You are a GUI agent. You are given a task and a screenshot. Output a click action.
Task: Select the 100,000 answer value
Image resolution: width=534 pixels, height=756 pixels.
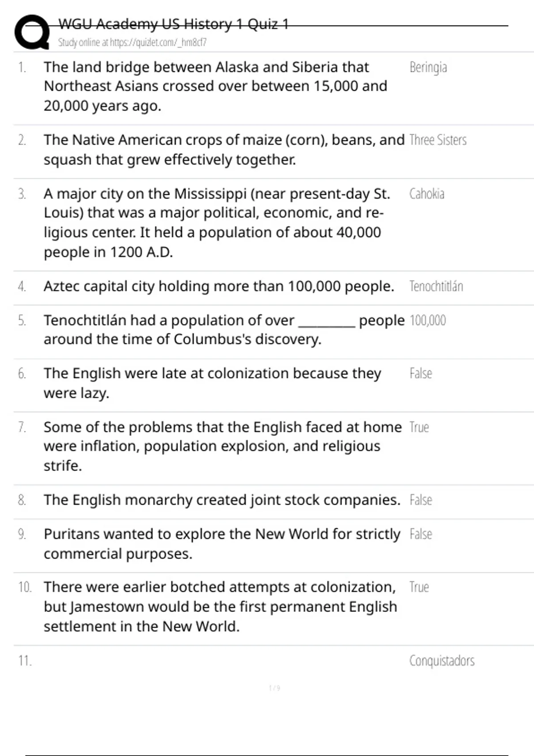click(x=428, y=321)
